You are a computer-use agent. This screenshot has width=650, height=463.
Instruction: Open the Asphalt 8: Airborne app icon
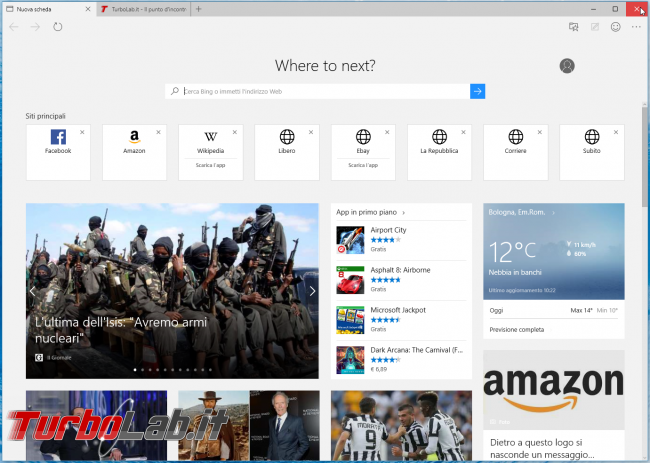(x=350, y=280)
